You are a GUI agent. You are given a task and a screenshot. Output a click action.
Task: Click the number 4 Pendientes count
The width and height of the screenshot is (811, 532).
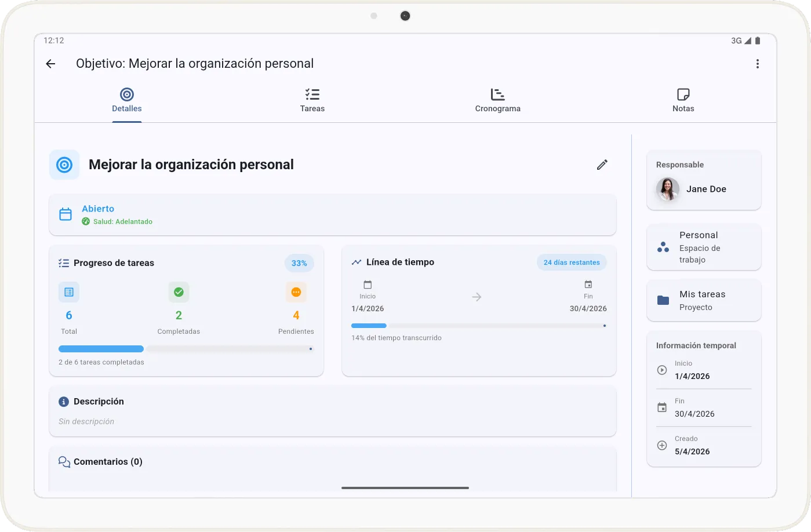pyautogui.click(x=296, y=315)
